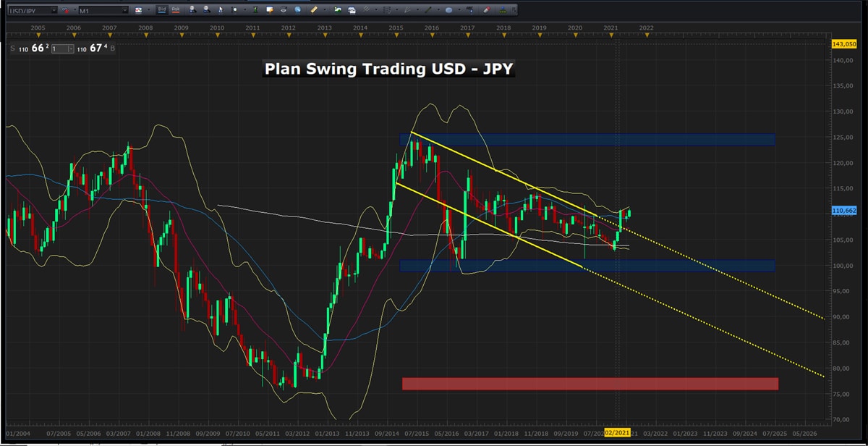The image size is (868, 446).
Task: Click the save chart as image icon
Action: pos(352,10)
